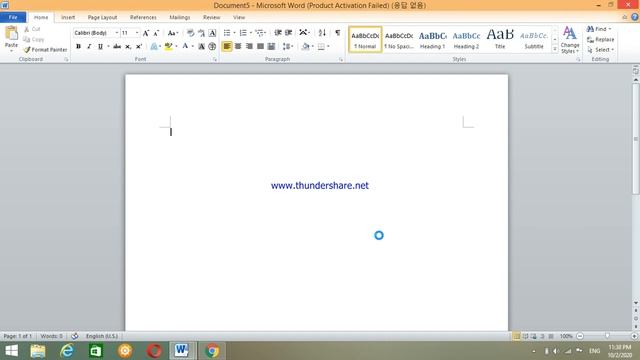Align text to the right

tap(249, 47)
